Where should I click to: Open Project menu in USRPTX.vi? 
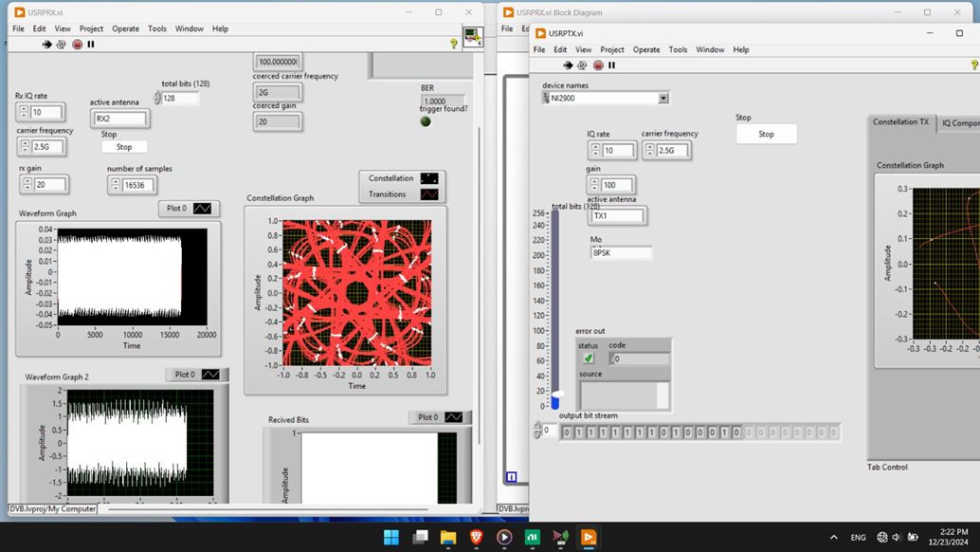612,49
